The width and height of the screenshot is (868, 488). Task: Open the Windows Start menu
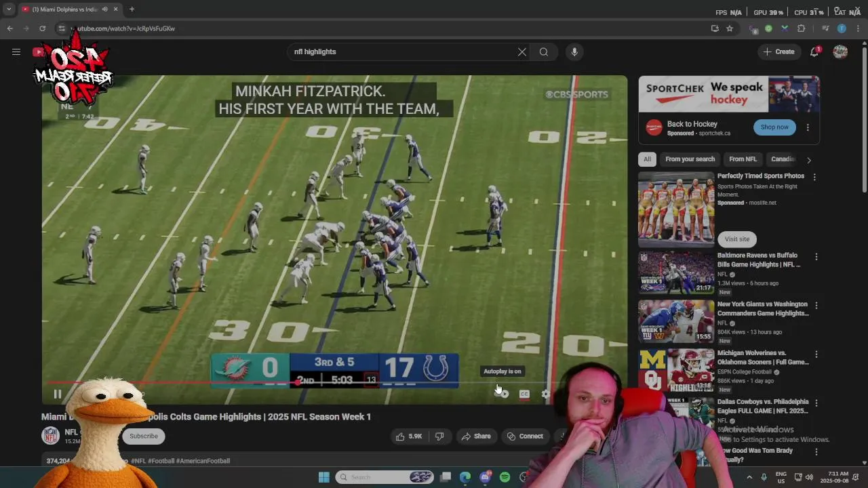(x=324, y=477)
